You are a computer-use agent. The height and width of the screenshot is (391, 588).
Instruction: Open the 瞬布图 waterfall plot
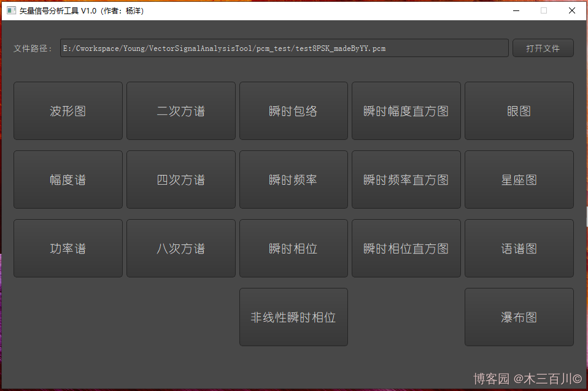(x=519, y=317)
